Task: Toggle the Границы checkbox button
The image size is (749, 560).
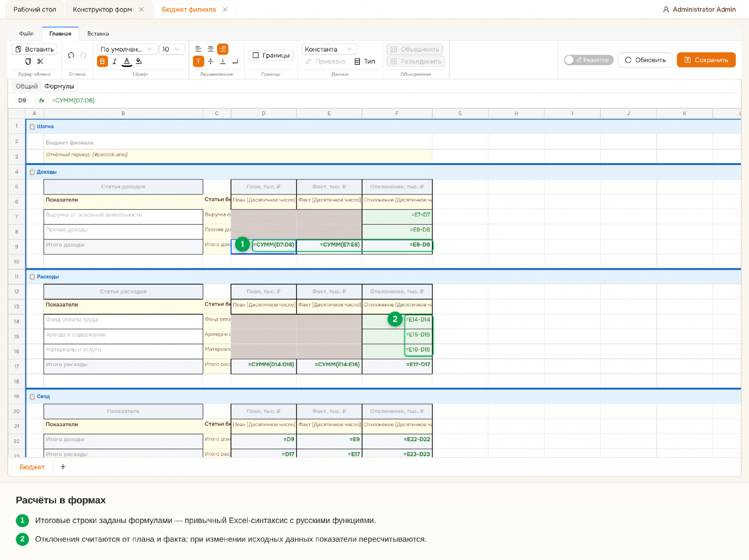Action: coord(271,55)
